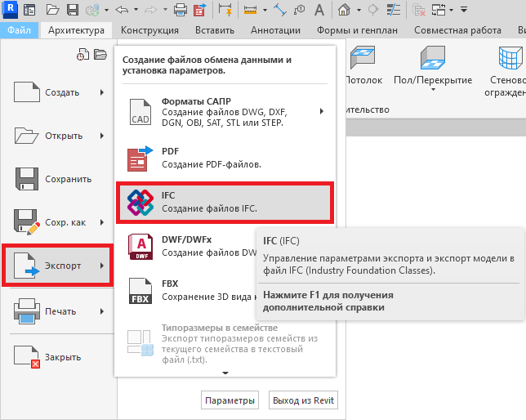Select the Aligned dimension tool icon
The width and height of the screenshot is (526, 420).
coord(225,10)
